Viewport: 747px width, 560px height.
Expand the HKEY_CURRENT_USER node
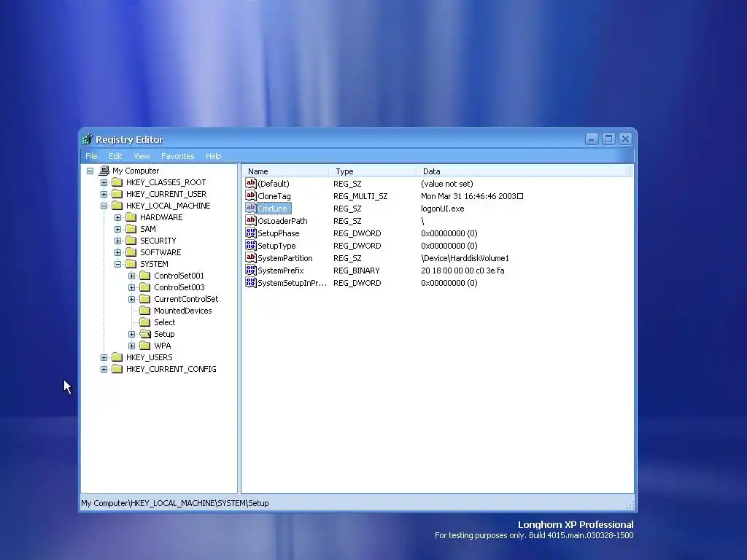coord(104,194)
